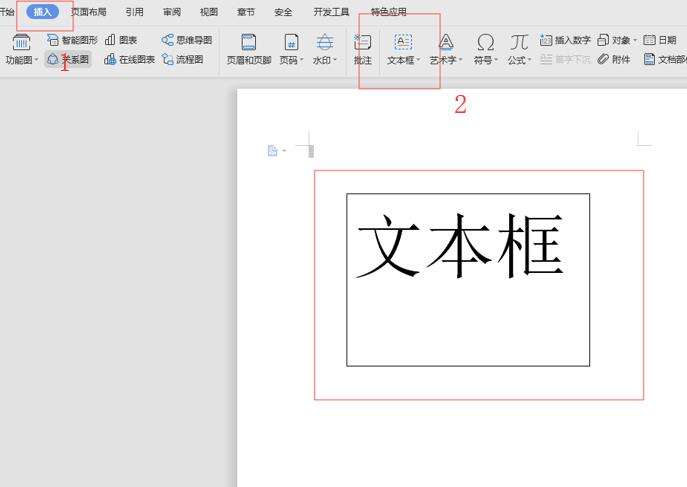Switch to the 页面布局 tab

(89, 12)
